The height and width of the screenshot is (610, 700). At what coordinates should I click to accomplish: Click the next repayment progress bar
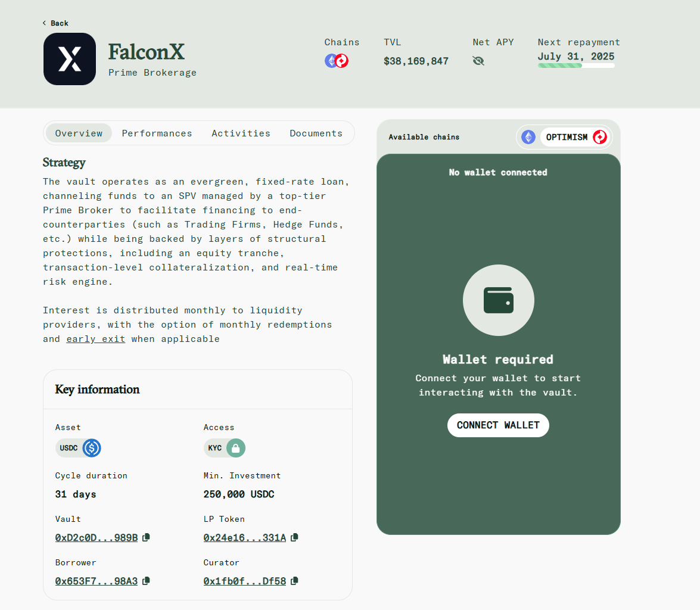576,66
